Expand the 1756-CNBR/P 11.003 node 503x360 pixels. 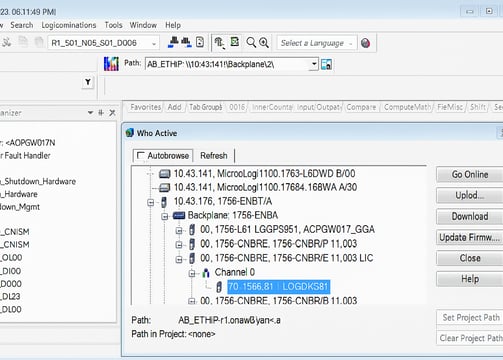coord(179,245)
